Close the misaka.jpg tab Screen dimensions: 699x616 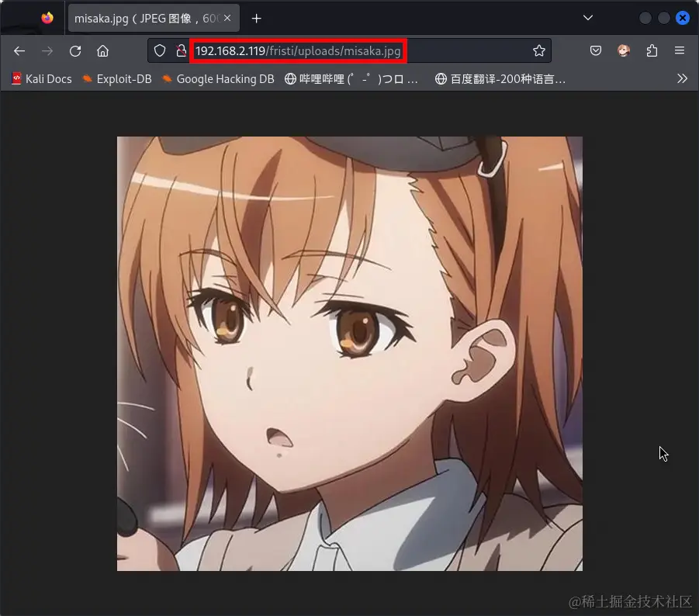point(227,18)
